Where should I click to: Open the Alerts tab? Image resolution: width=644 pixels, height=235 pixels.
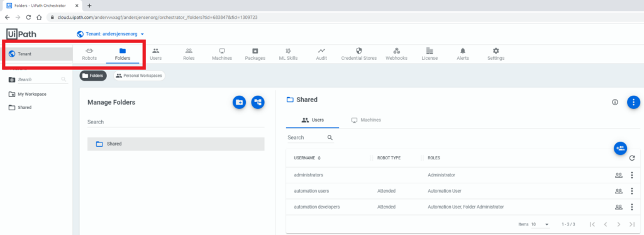tap(463, 54)
